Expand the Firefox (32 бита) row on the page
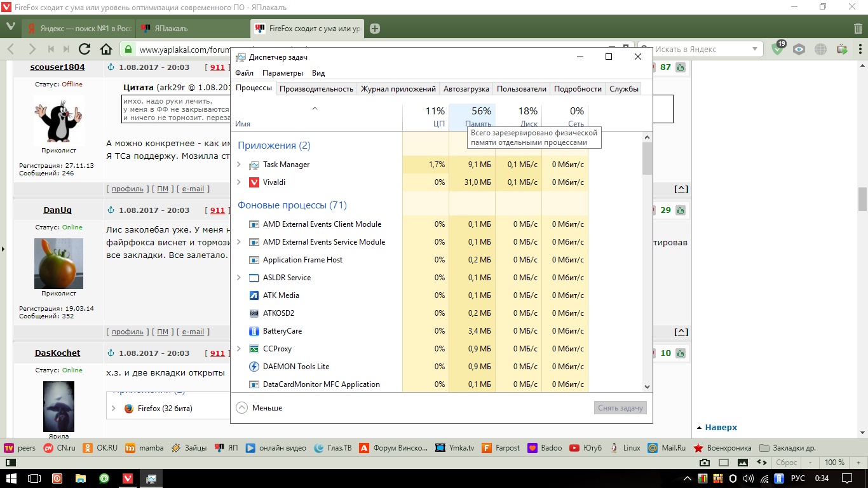The image size is (868, 488). point(114,409)
